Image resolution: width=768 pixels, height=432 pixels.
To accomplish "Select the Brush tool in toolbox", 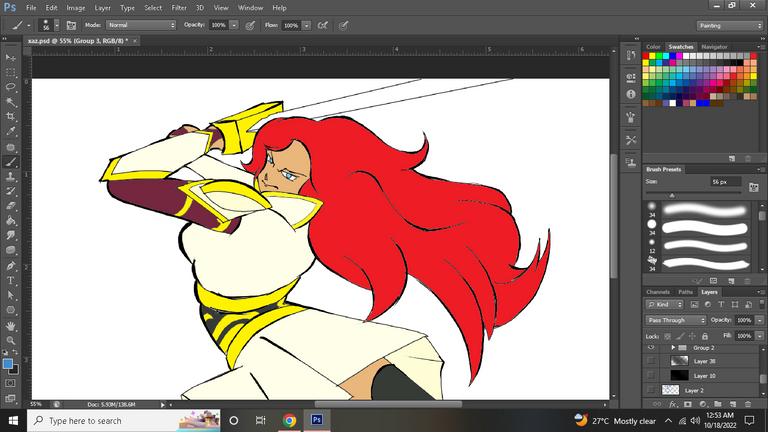I will [x=10, y=162].
